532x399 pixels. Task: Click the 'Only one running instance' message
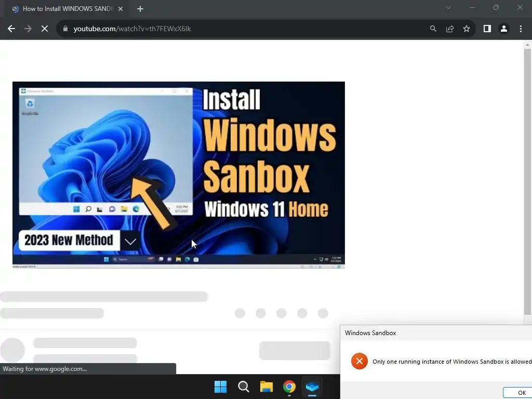click(x=453, y=362)
